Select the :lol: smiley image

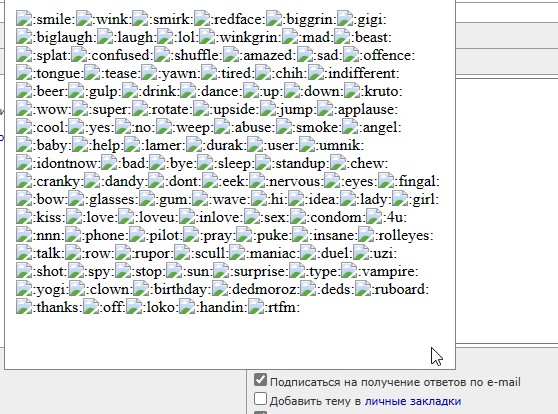[165, 37]
